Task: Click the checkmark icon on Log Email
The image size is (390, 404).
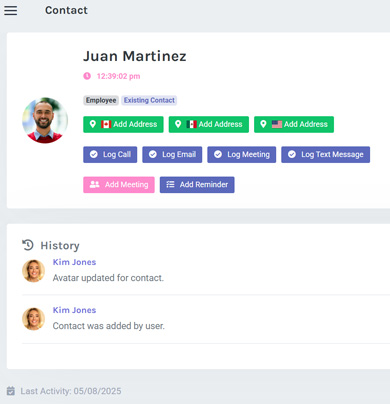Action: coord(153,154)
